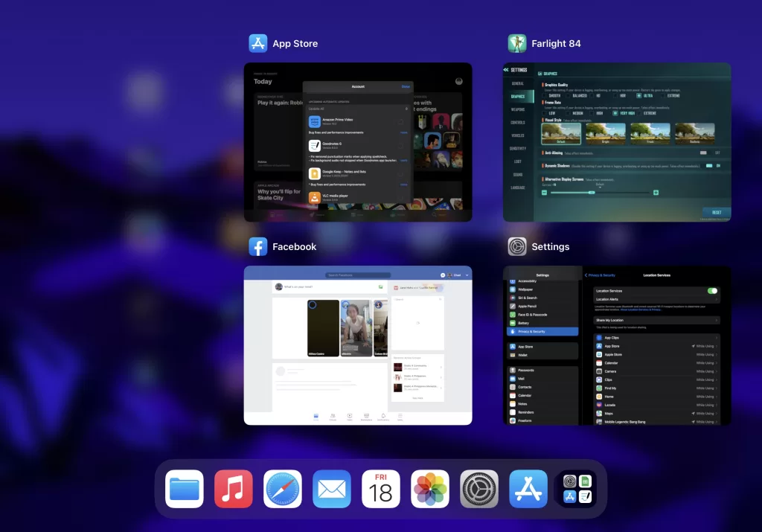
Task: Open Face ID & Passcode in sidebar
Action: point(542,314)
